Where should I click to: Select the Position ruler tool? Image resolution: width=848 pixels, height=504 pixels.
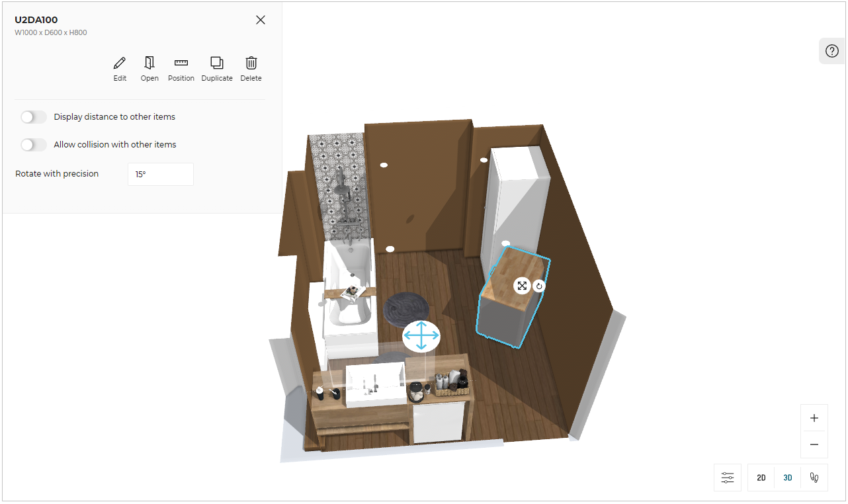pyautogui.click(x=181, y=69)
